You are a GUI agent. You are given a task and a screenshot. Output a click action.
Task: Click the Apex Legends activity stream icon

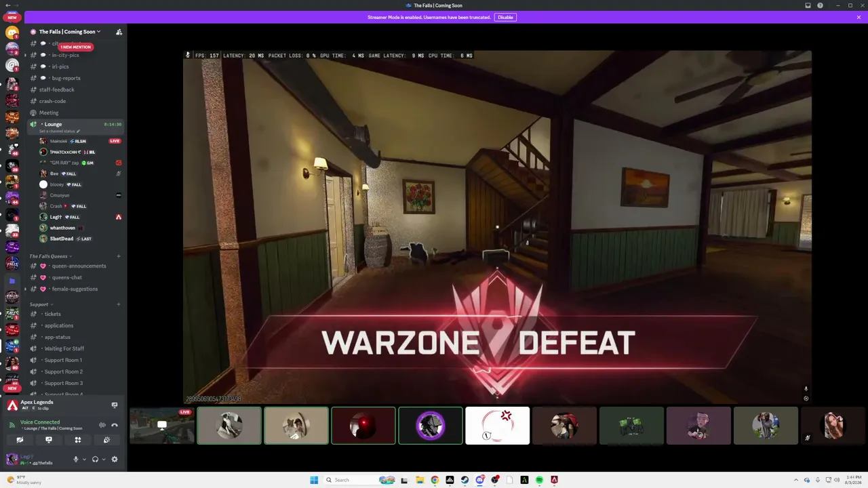click(x=115, y=405)
